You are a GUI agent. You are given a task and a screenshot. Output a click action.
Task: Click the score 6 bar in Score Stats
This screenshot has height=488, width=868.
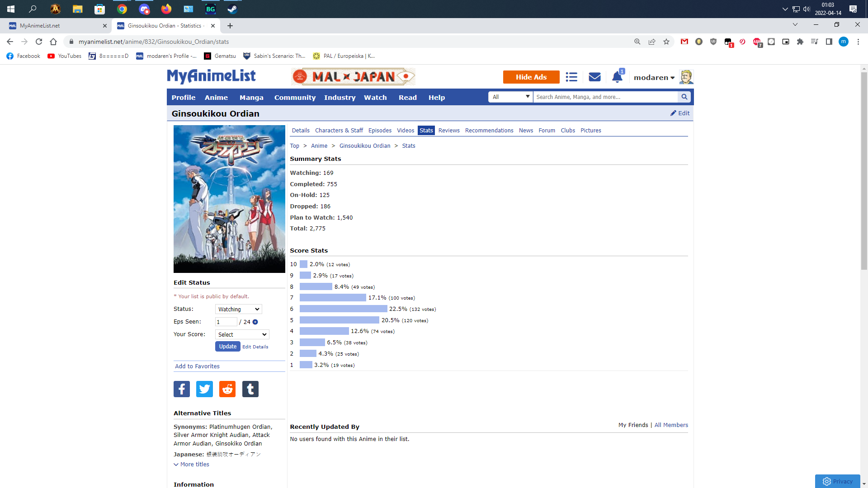pos(343,309)
